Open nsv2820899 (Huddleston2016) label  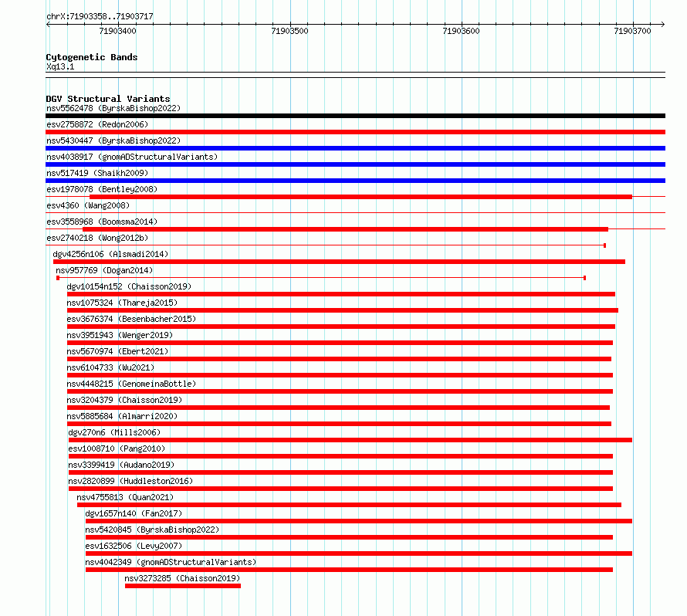[130, 481]
